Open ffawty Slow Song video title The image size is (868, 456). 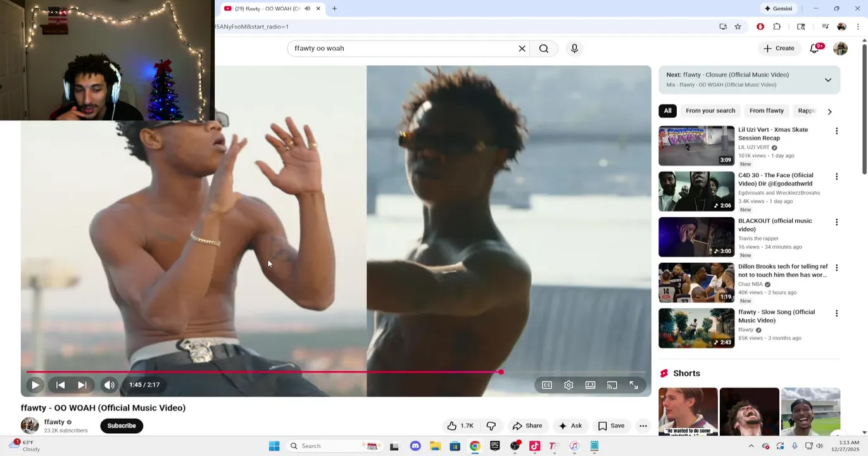[777, 316]
